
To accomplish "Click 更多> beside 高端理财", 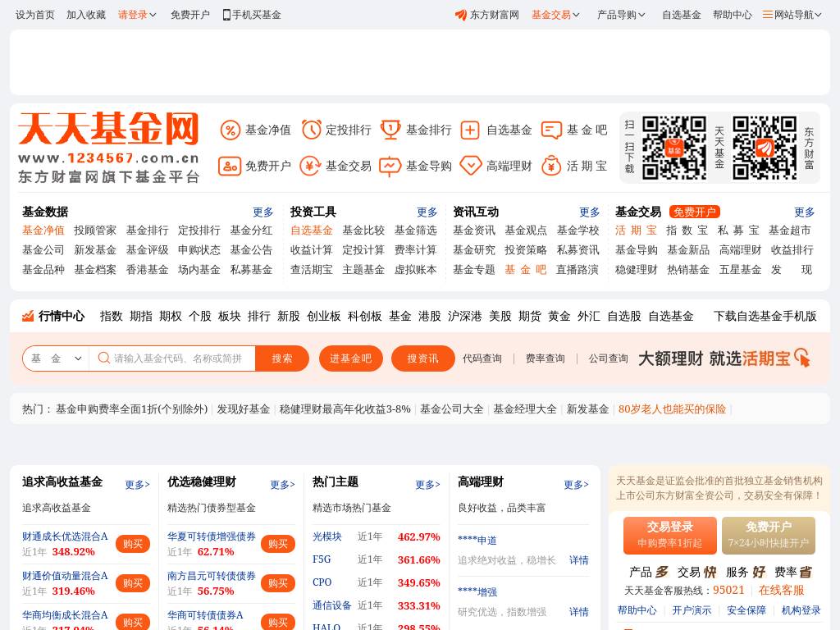I will point(576,484).
